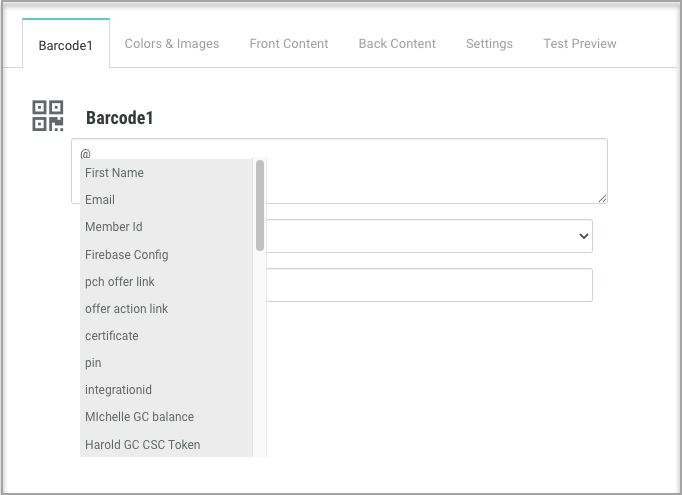Screen dimensions: 682x495
Task: Select pch offer link option
Action: click(119, 282)
